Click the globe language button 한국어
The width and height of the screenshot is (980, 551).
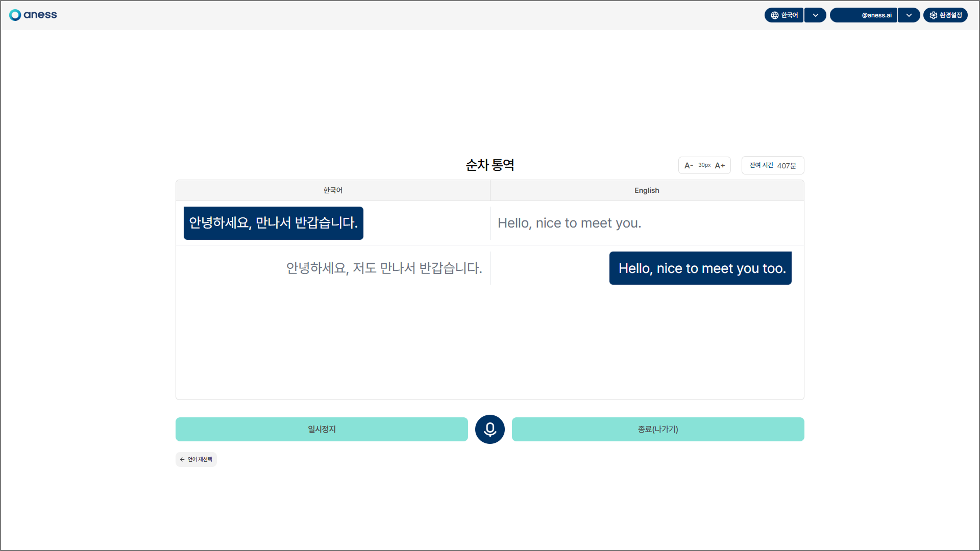[x=784, y=15]
